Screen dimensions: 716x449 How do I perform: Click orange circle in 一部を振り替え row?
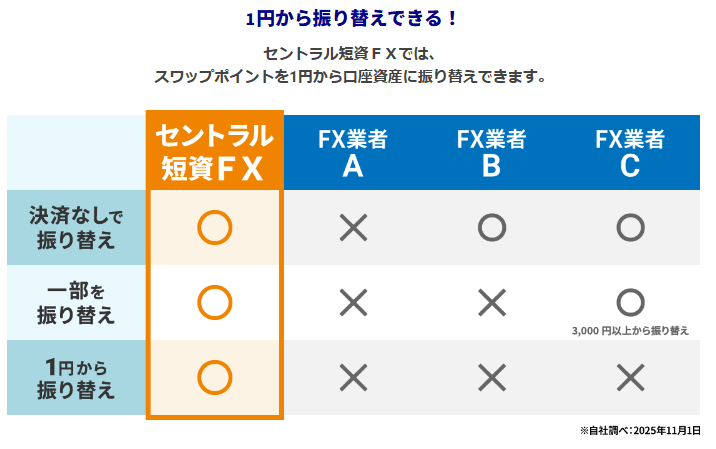point(215,302)
